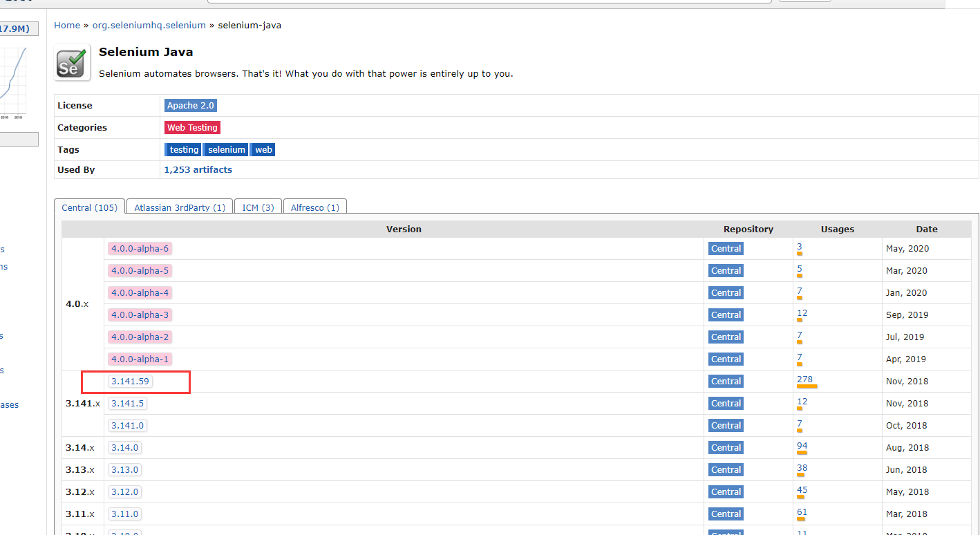Switch to the Central (105) tab
This screenshot has height=535, width=980.
(90, 207)
